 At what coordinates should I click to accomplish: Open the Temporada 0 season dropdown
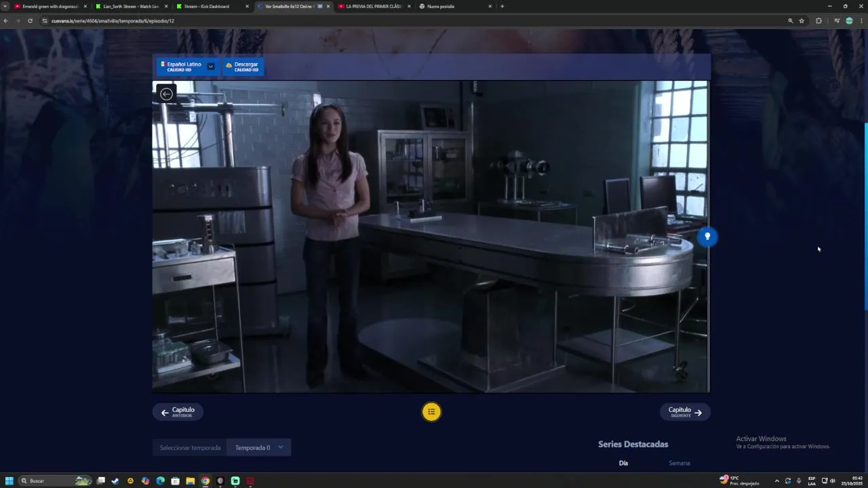point(259,447)
